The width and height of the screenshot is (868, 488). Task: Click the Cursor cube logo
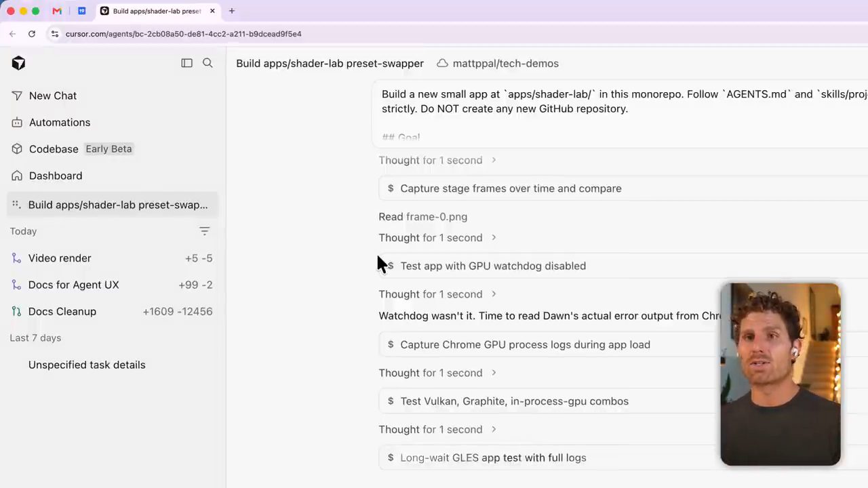[18, 63]
